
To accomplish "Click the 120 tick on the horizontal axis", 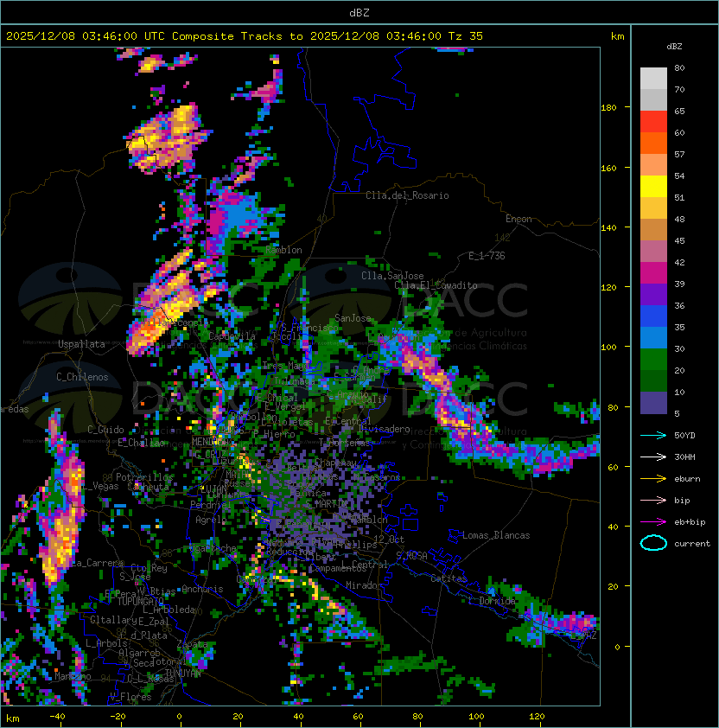I will (x=537, y=717).
